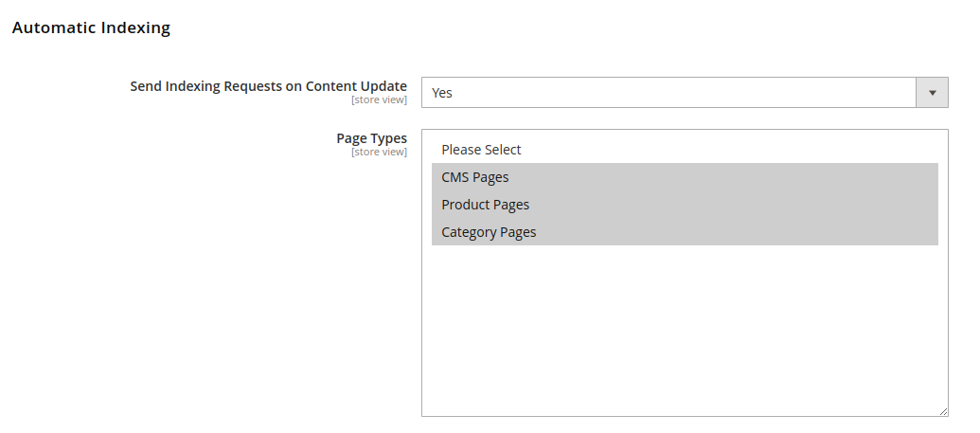This screenshot has height=433, width=980.
Task: Choose CMS Pages in Page Types
Action: point(685,177)
